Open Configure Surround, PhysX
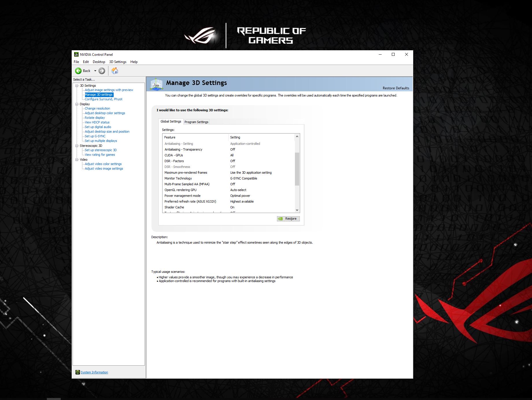 tap(104, 99)
